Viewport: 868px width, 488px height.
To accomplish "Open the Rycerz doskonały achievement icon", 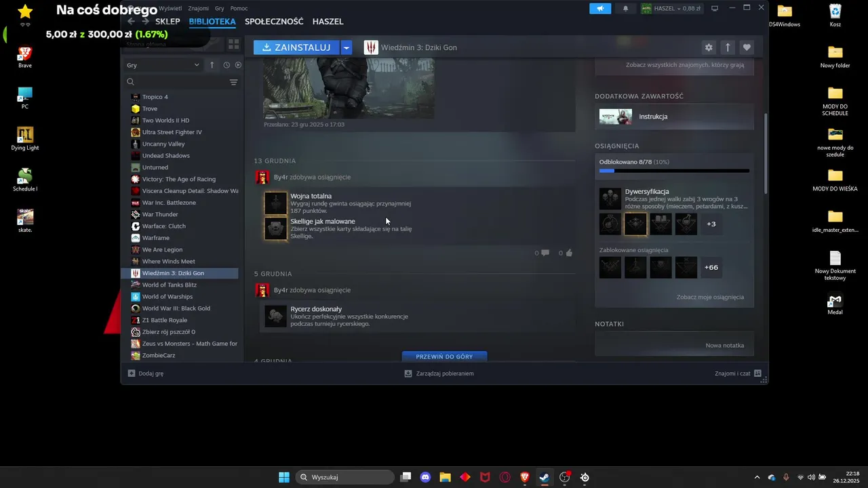I will click(275, 316).
